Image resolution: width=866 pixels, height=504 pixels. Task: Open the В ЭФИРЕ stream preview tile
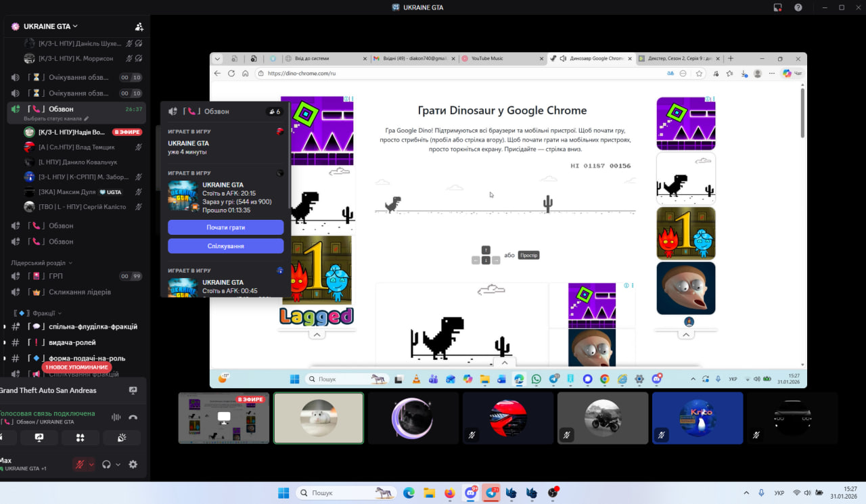point(223,418)
